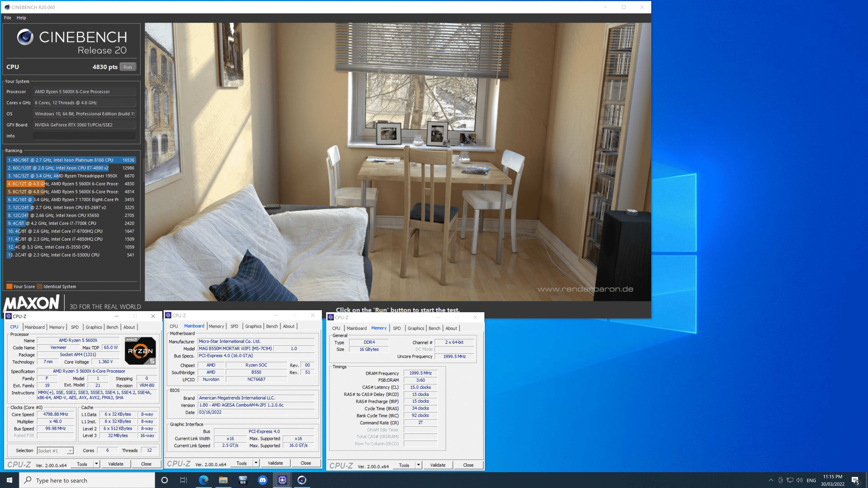Expand Tools dropdown arrow in left CPU-Z
Image resolution: width=868 pixels, height=488 pixels.
click(96, 464)
